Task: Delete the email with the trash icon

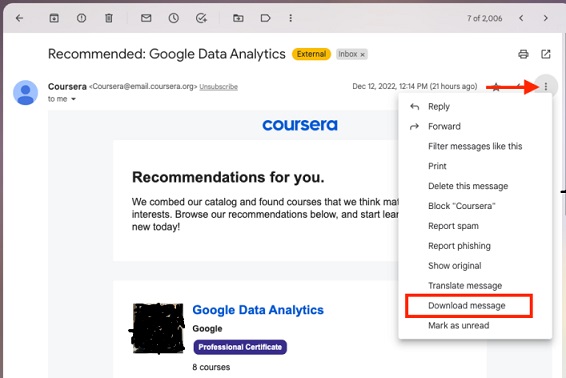Action: [x=109, y=18]
